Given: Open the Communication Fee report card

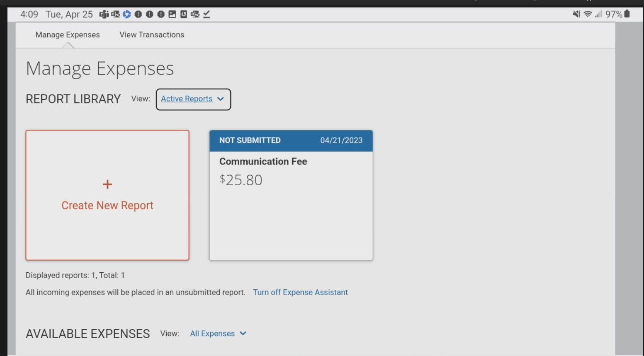Looking at the screenshot, I should click(x=263, y=162).
